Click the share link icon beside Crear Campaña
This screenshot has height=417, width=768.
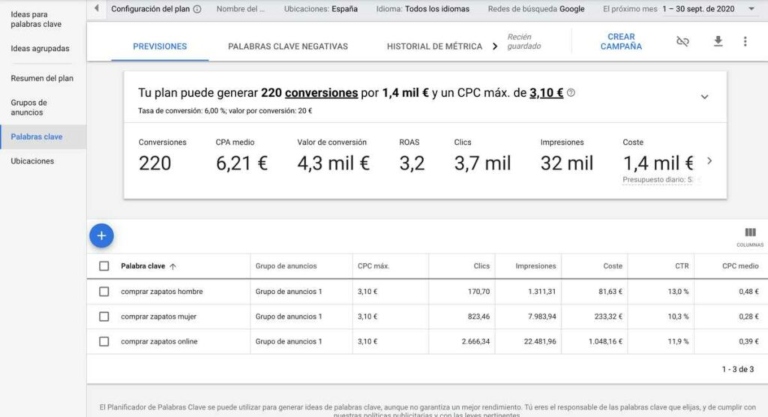[x=683, y=42]
